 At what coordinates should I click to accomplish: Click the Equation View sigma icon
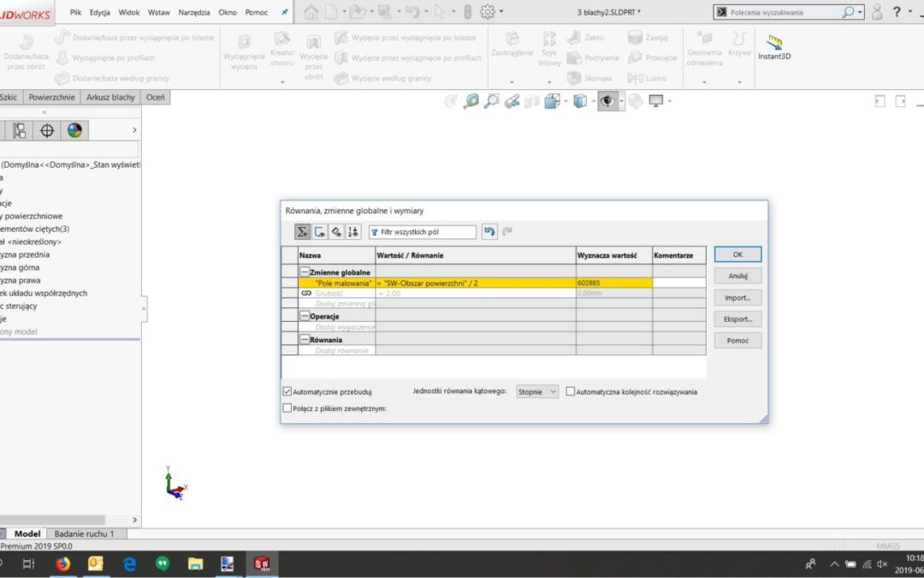(x=302, y=232)
